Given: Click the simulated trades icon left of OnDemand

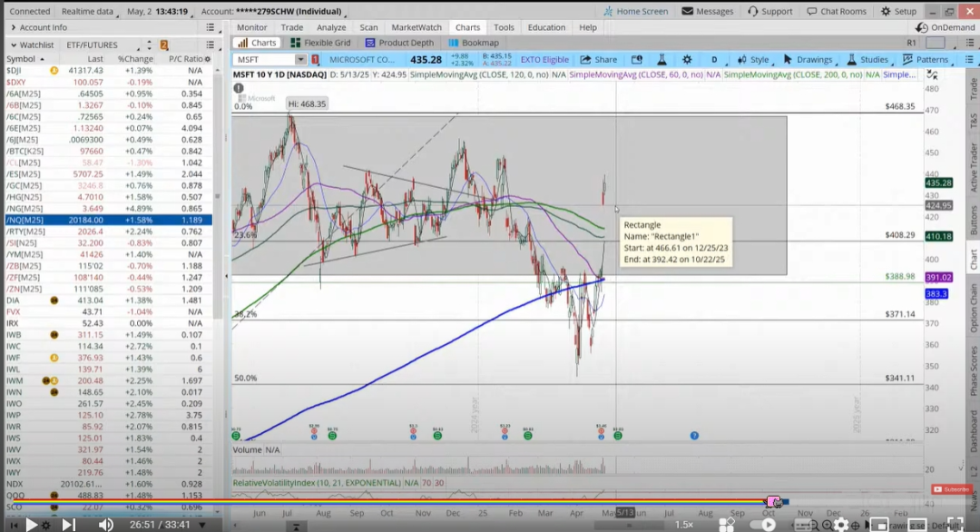Looking at the screenshot, I should point(921,27).
